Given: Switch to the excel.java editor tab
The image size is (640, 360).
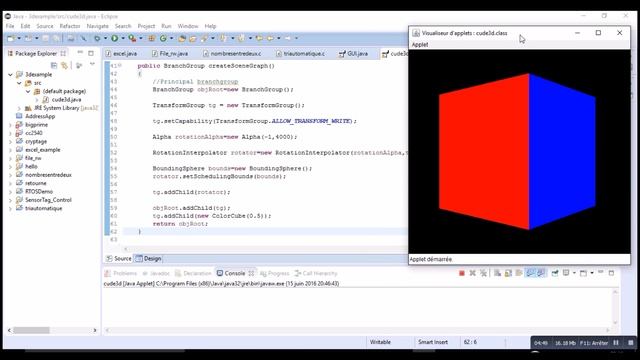Looking at the screenshot, I should 121,53.
